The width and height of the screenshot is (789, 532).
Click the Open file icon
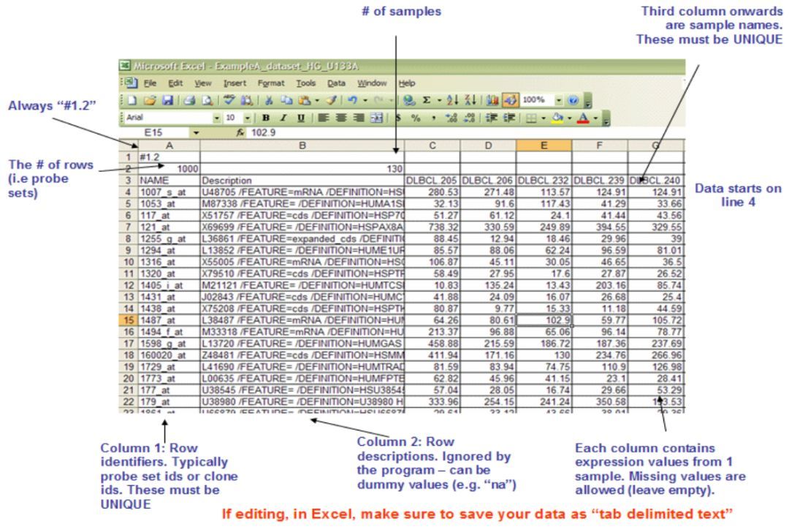click(x=150, y=100)
